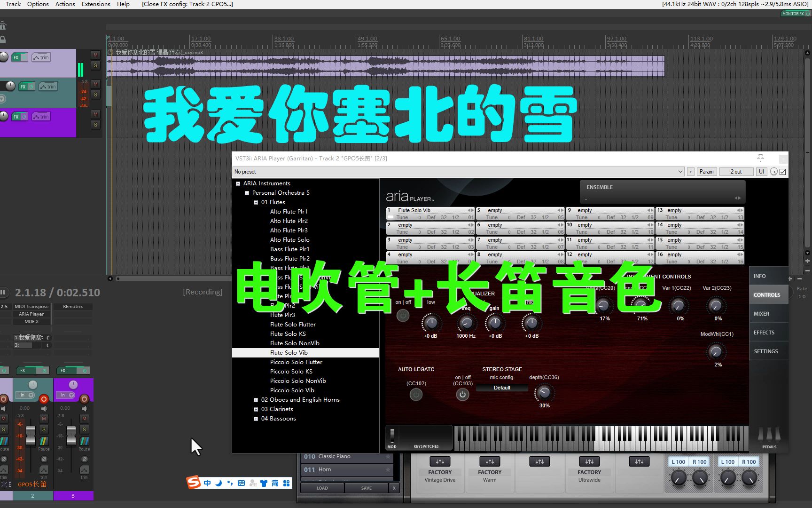Click the EQ freq 1000 Hz knob
The image size is (812, 508).
click(466, 323)
